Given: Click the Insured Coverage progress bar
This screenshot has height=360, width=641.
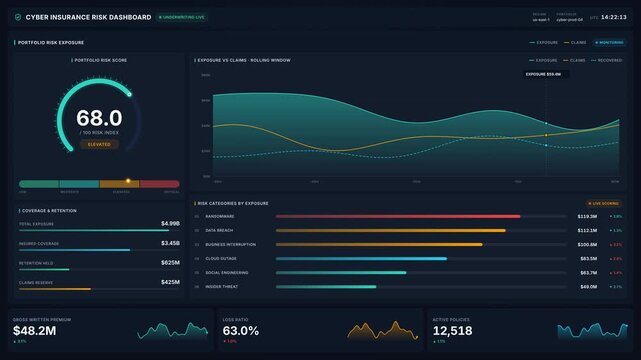Looking at the screenshot, I should pos(99,250).
